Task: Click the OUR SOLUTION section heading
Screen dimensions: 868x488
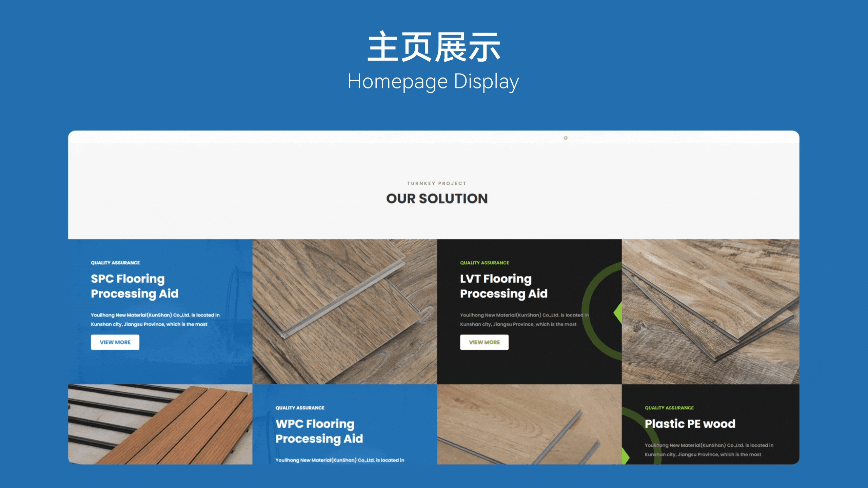Action: coord(437,199)
